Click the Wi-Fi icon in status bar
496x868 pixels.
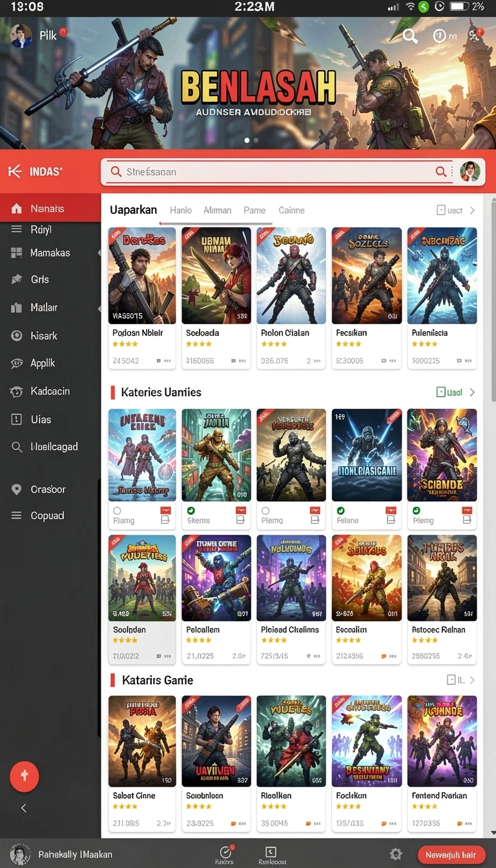tap(410, 6)
